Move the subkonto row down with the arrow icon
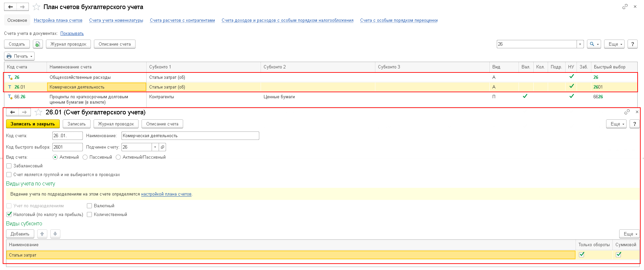The width and height of the screenshot is (644, 270). (x=55, y=234)
